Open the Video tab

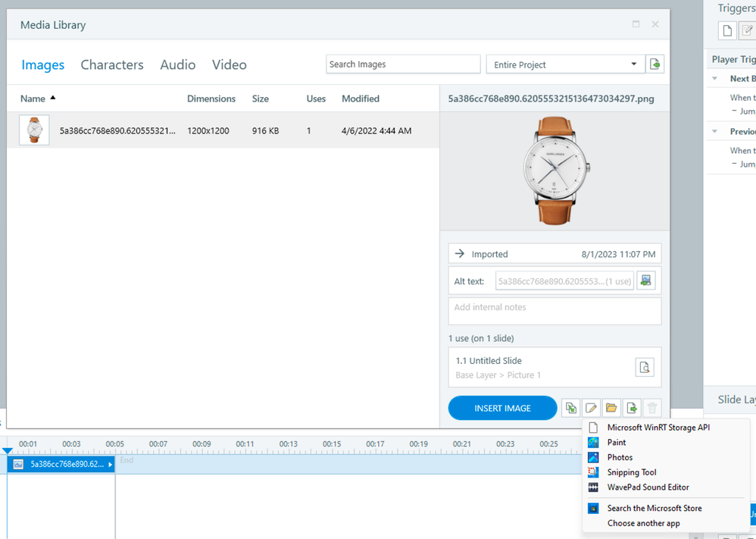[x=229, y=65]
